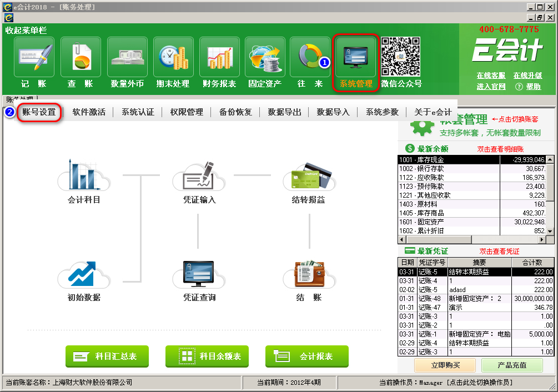558x392 pixels.
Task: Open the 查账 account query icon
Action: coord(81,57)
